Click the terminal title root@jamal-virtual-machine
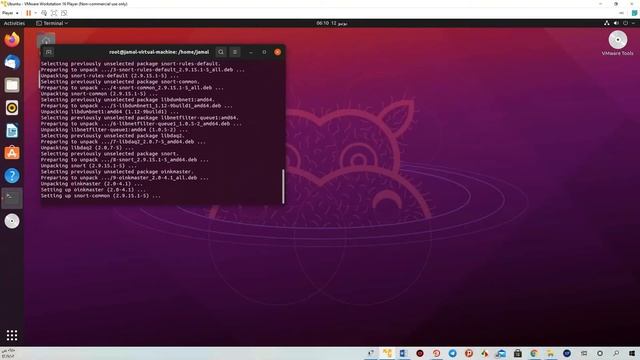Viewport: 640px width, 360px height. (159, 52)
